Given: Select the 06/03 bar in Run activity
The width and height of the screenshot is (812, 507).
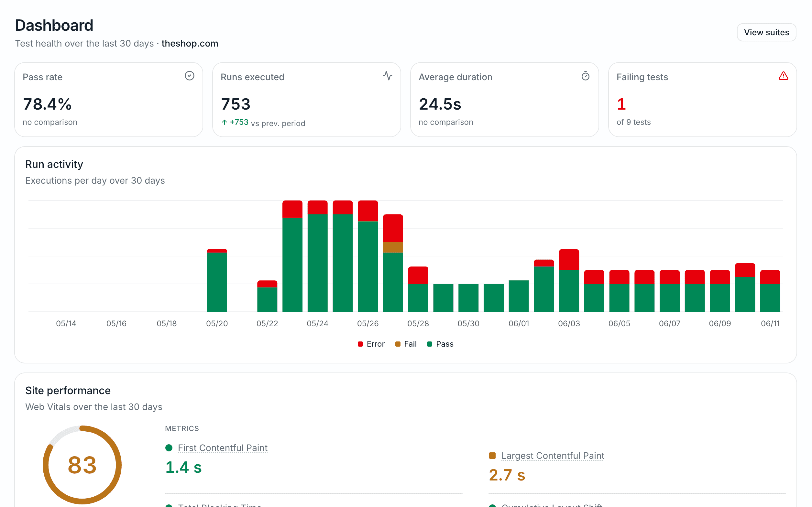Looking at the screenshot, I should pos(569,280).
